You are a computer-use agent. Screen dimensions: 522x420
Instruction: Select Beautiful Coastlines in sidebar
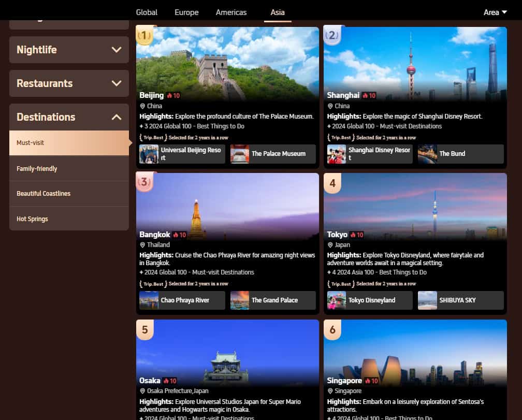(x=44, y=194)
